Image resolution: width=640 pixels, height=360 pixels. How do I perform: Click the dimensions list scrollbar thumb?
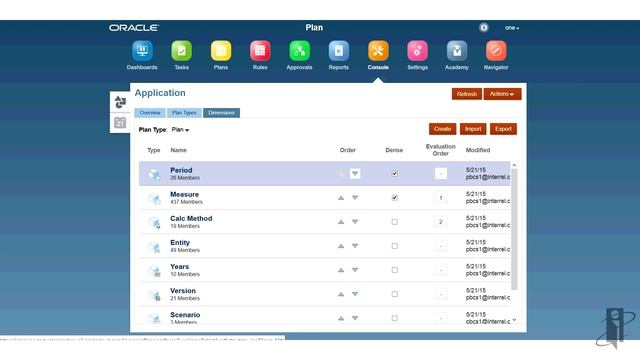pos(514,229)
